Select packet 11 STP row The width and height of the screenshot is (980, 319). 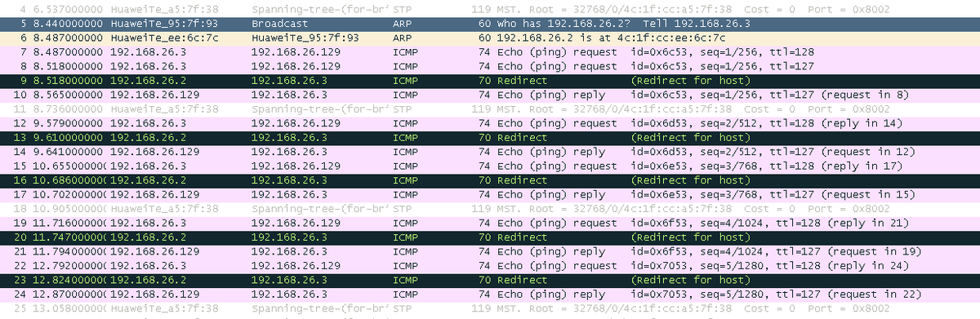[x=490, y=109]
